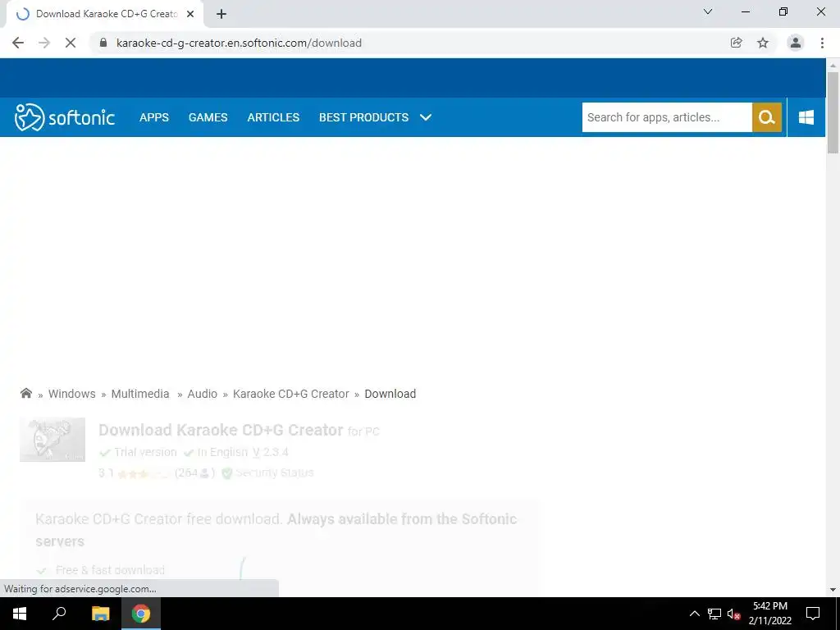Click the star rating display
The height and width of the screenshot is (630, 840).
point(143,473)
